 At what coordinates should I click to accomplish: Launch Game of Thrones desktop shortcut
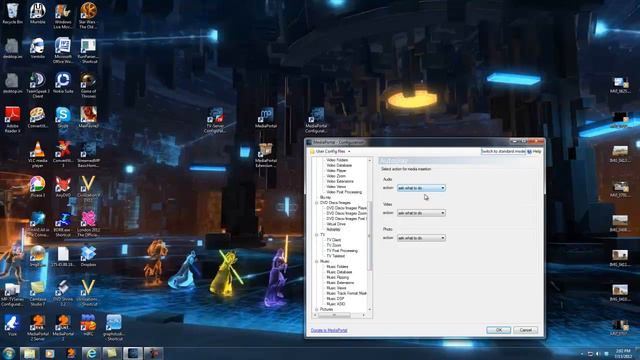tap(88, 85)
